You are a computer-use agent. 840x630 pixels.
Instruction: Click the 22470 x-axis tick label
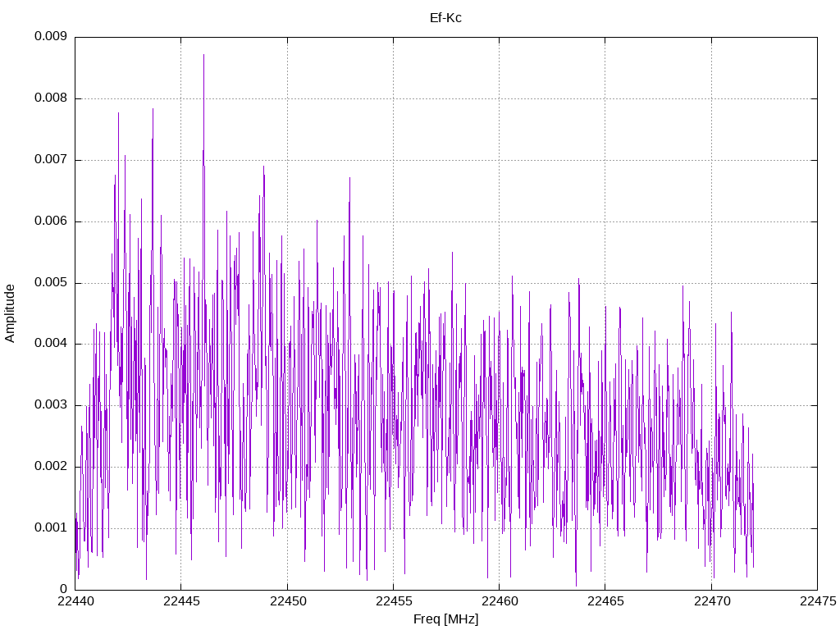click(711, 601)
